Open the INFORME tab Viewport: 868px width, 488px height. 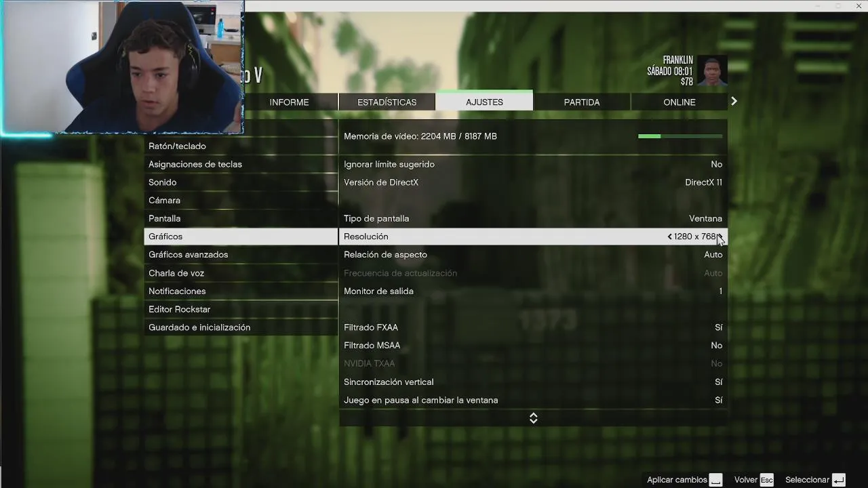[290, 102]
